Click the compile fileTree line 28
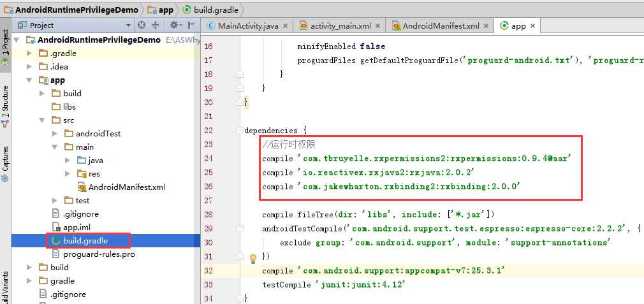Screen dimensions: 644x304 pos(378,215)
